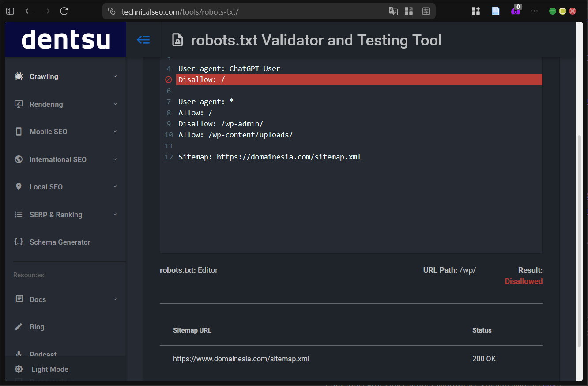Open the blue document extension icon

(495, 11)
